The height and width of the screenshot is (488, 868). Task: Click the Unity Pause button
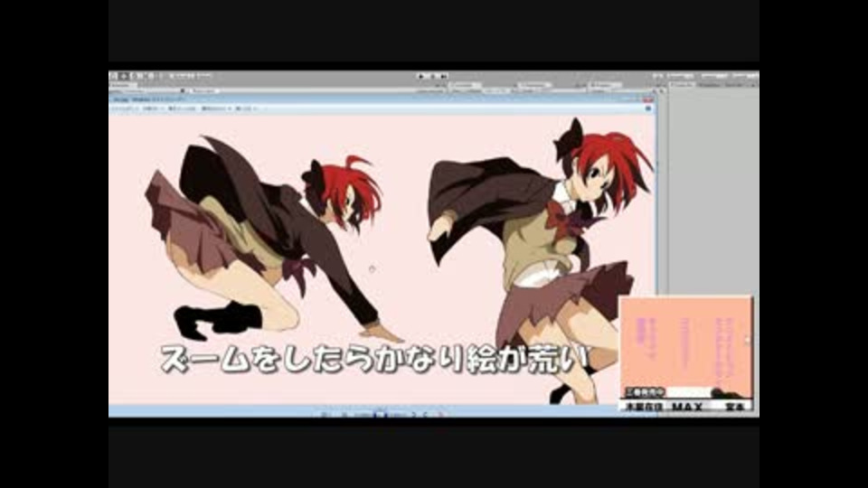(433, 76)
